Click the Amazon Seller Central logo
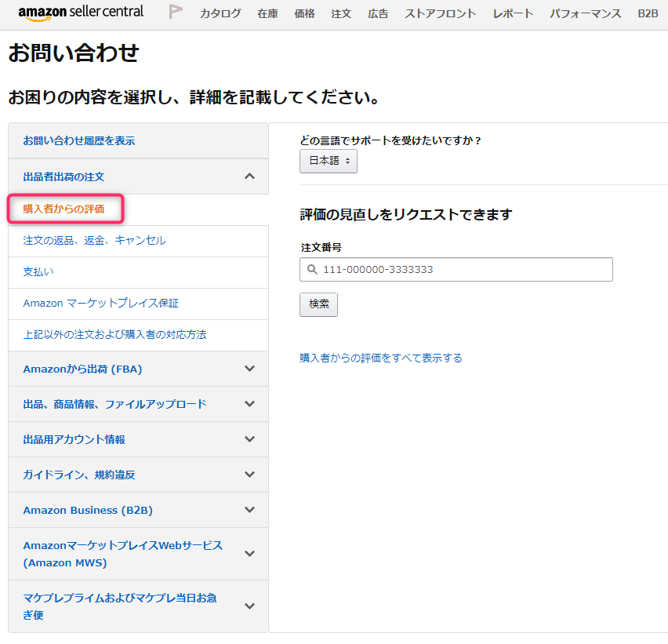The height and width of the screenshot is (644, 668). pos(81,13)
